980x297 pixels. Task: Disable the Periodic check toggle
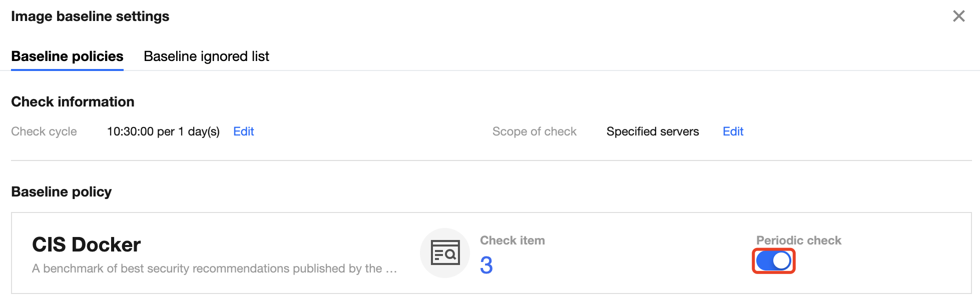tap(773, 261)
